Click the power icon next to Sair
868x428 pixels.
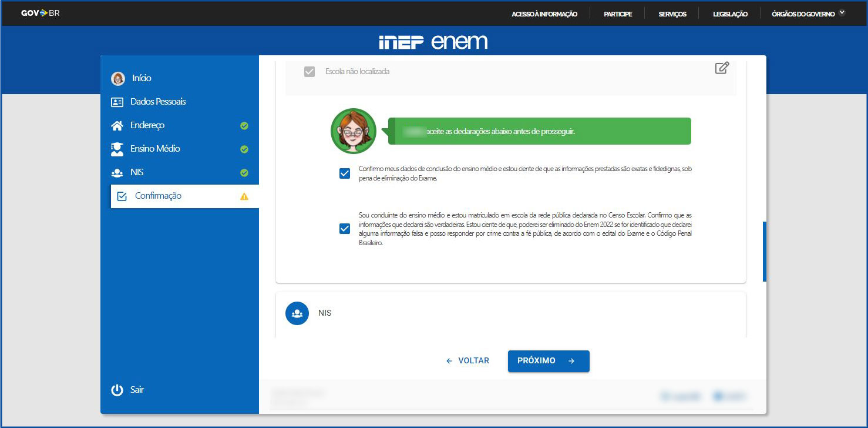pos(117,390)
